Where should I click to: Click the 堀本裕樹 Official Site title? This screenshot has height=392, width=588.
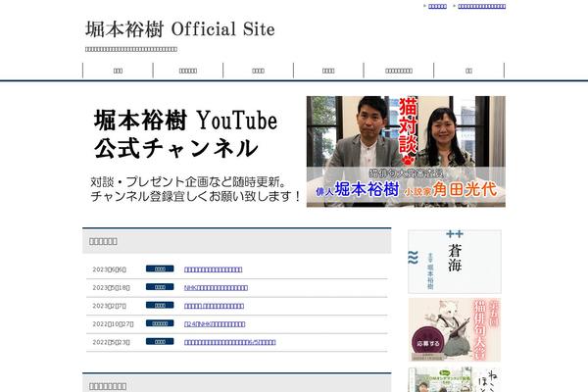tap(179, 29)
